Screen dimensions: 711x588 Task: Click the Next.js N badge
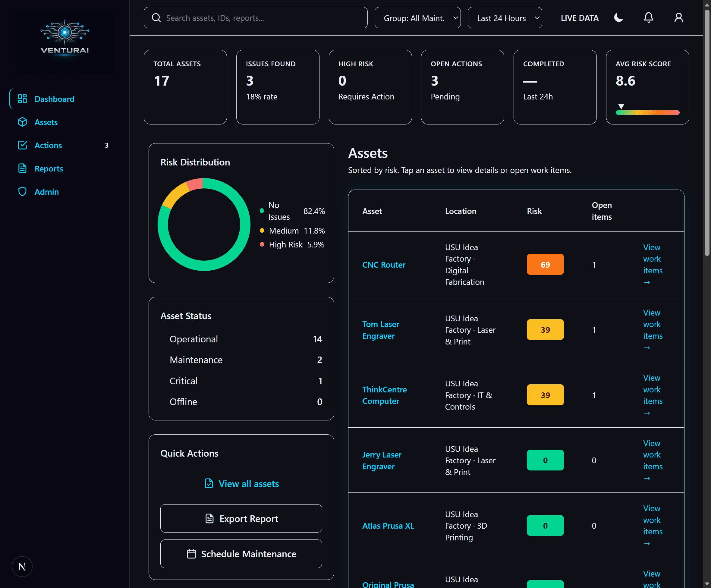click(x=22, y=566)
